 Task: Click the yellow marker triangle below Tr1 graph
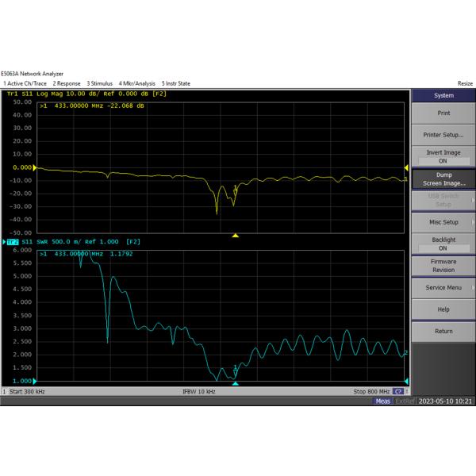point(235,235)
